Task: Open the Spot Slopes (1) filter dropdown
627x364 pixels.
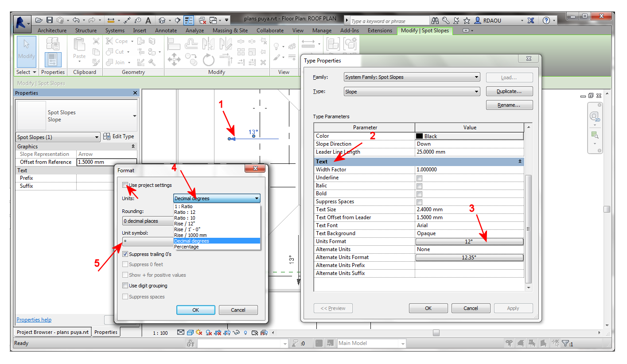Action: (x=58, y=137)
